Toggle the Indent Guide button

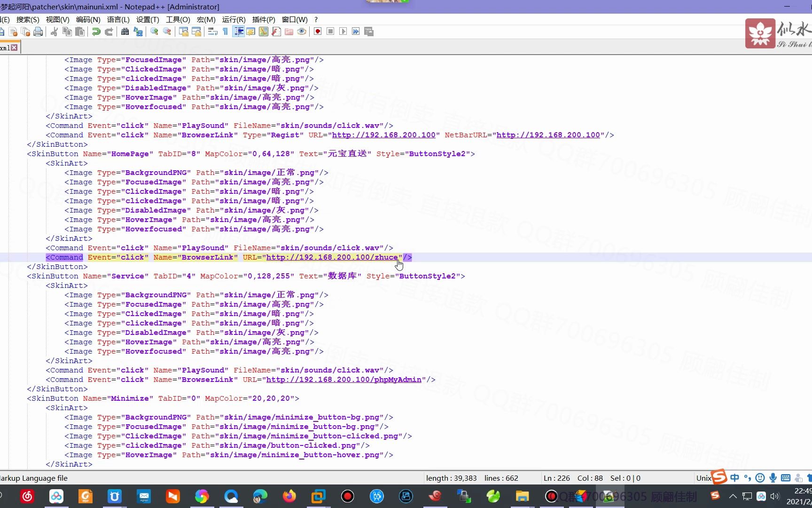pos(238,32)
